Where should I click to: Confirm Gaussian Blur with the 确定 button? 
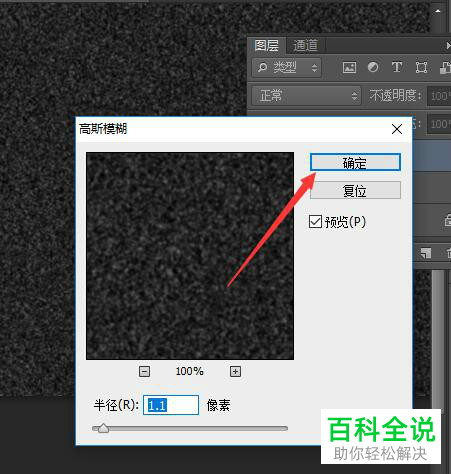pos(355,163)
